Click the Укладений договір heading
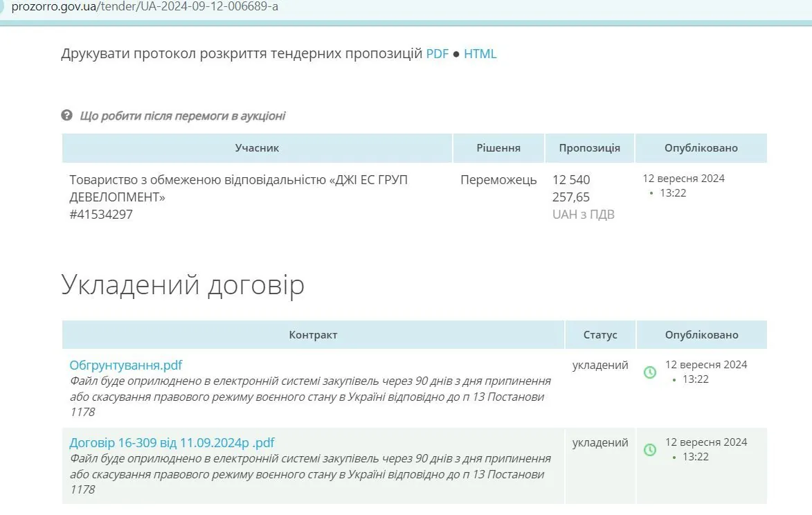The width and height of the screenshot is (812, 515). pos(183,285)
